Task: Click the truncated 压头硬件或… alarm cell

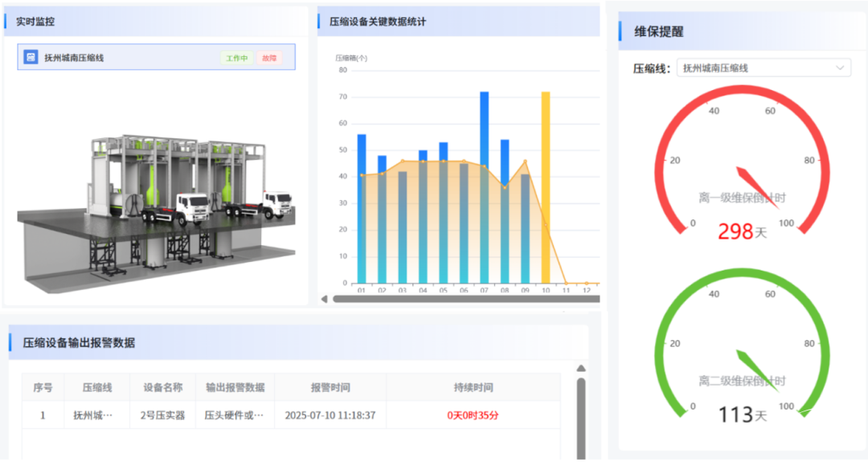Action: point(234,416)
